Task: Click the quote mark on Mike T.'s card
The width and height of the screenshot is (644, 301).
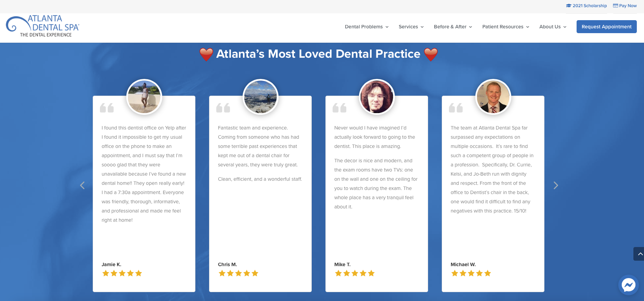Action: (339, 108)
